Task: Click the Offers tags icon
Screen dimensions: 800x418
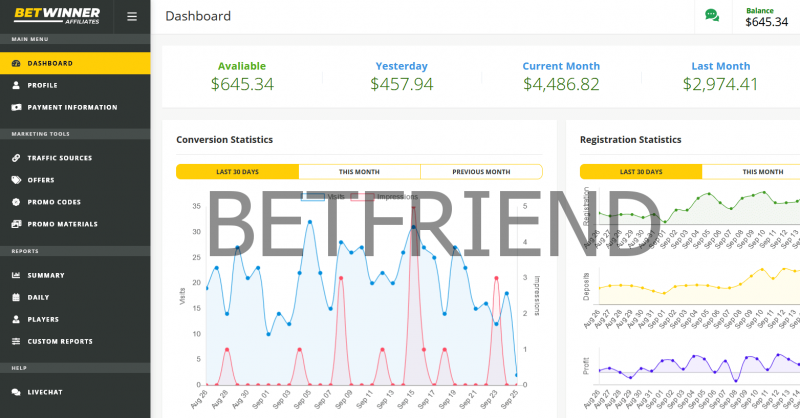Action: coord(16,180)
